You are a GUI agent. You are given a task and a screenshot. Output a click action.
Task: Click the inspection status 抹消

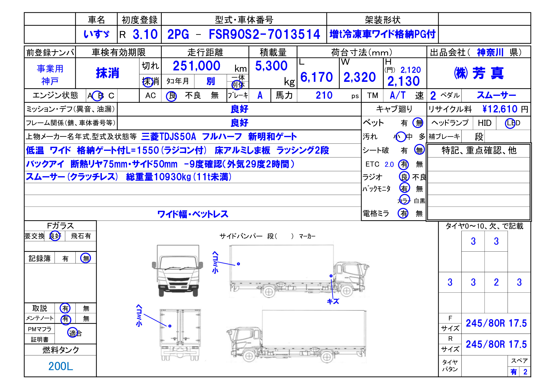tap(108, 73)
